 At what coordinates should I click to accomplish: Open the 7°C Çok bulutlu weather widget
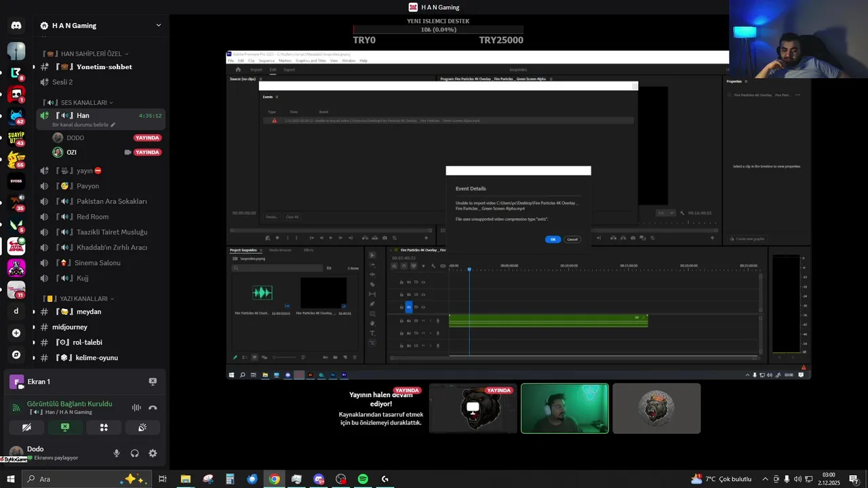pos(721,479)
